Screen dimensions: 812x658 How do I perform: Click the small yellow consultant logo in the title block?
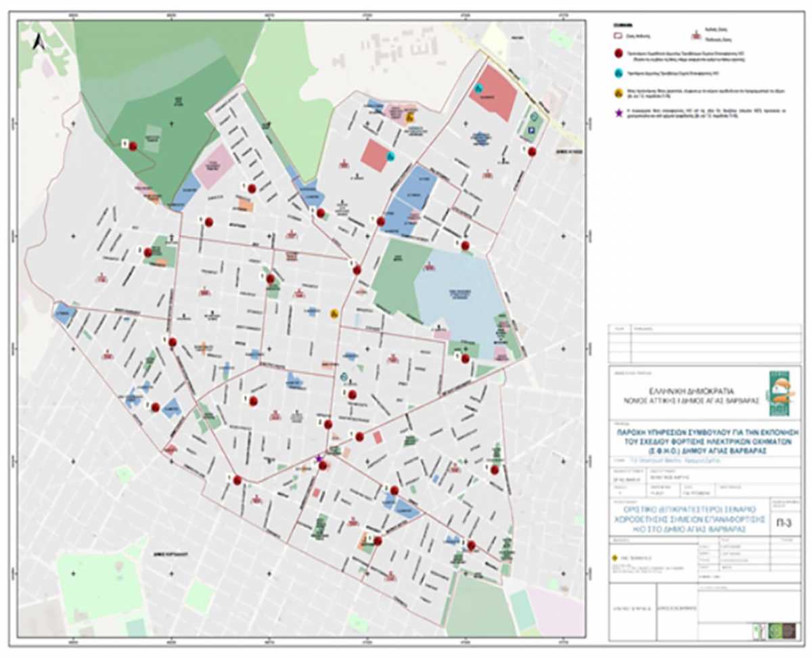[x=614, y=559]
